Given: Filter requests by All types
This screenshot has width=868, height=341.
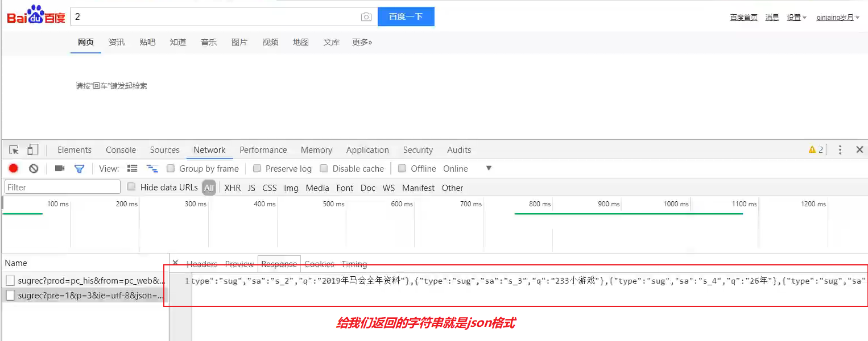Looking at the screenshot, I should (209, 188).
